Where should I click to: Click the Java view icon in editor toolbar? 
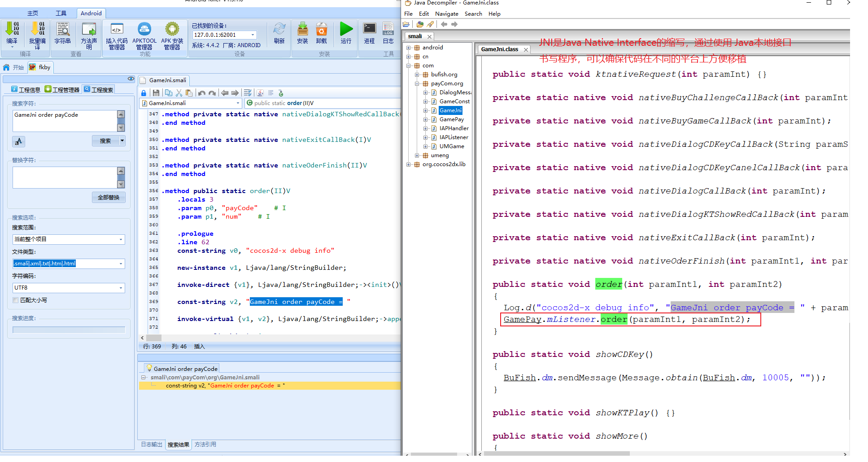(x=260, y=93)
